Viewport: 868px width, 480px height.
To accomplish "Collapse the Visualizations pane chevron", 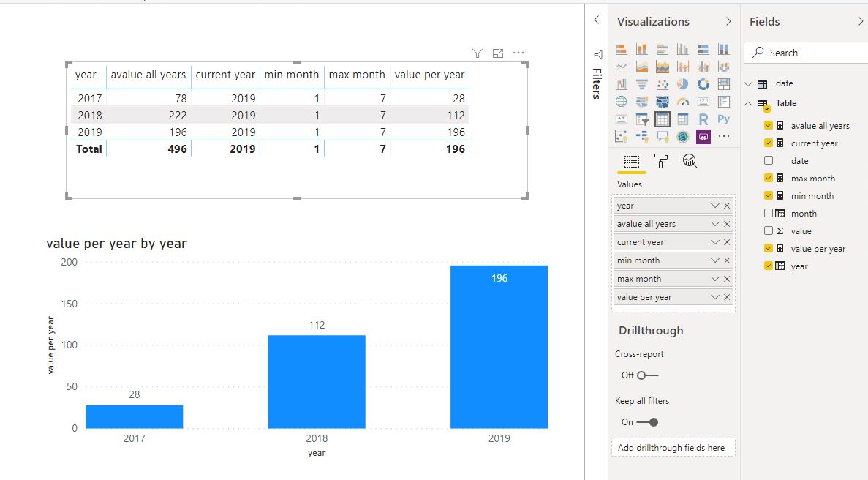I will (728, 22).
